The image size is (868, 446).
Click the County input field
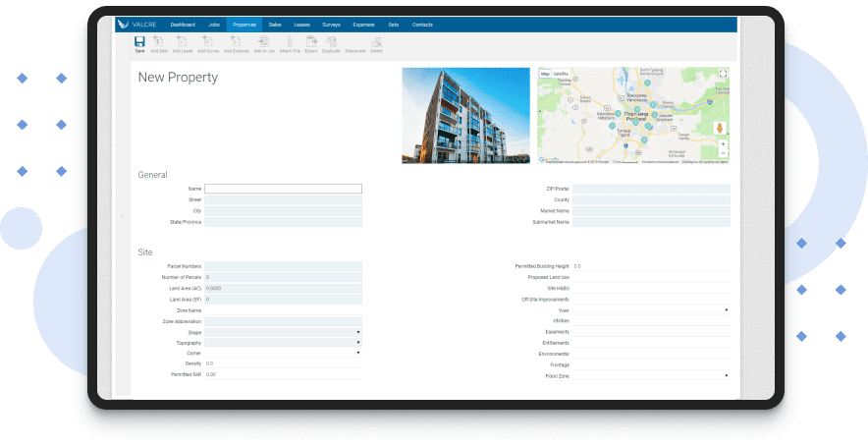pos(651,200)
